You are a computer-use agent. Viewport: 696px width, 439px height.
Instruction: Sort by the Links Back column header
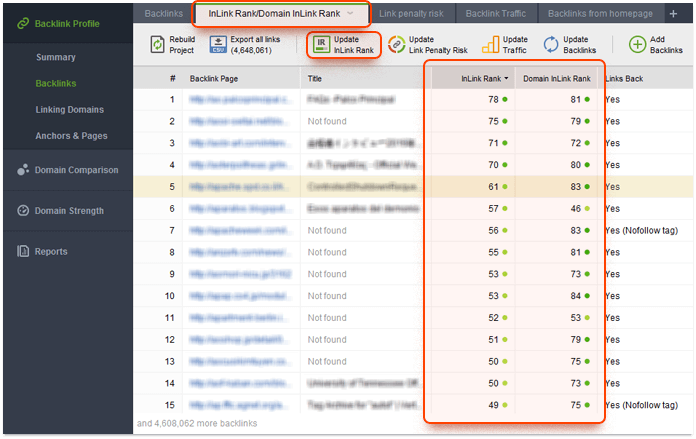(x=624, y=79)
